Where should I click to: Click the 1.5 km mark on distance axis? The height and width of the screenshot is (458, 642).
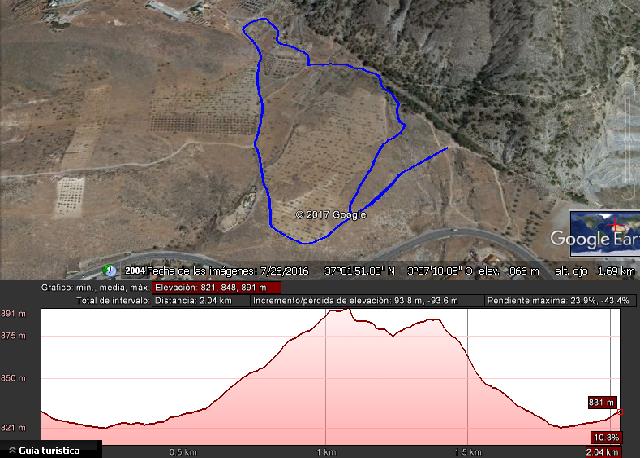point(468,452)
